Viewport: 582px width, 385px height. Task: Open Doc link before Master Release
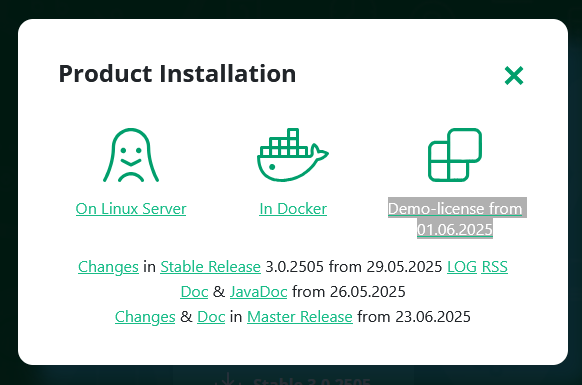point(211,317)
